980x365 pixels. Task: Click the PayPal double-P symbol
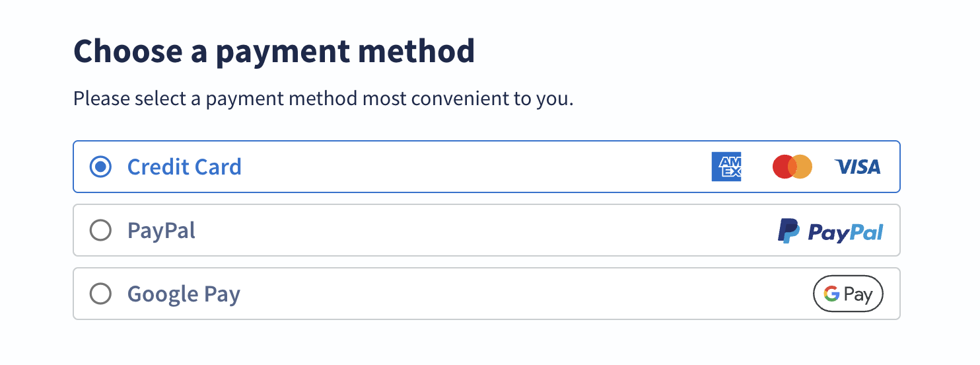[x=788, y=231]
